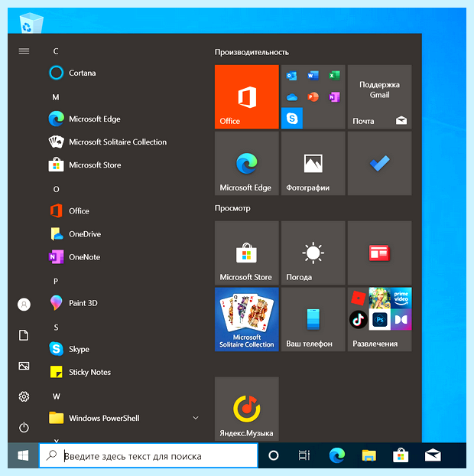The image size is (474, 476).
Task: Open PowerPoint in the Office apps tile
Action: [x=313, y=97]
